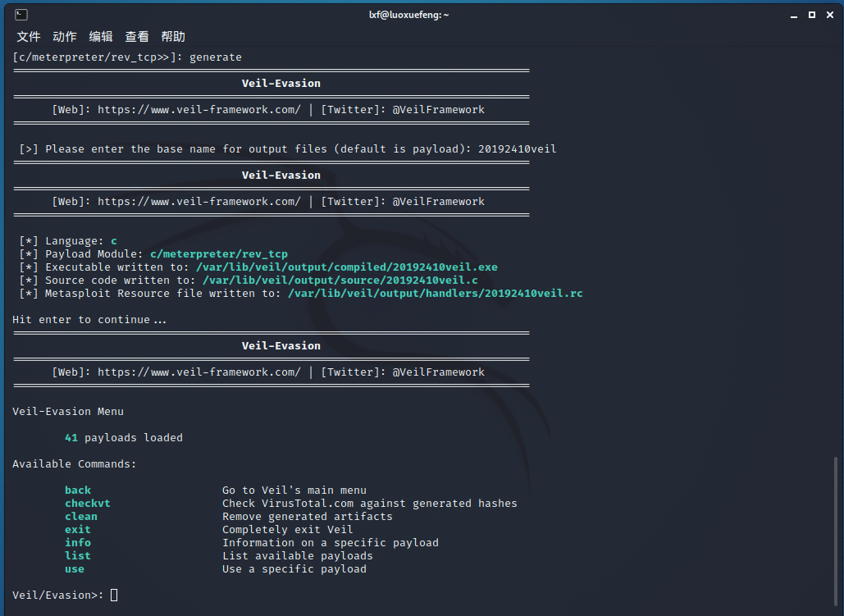Click 'Completely exit Veil' description
The image size is (844, 616).
point(288,529)
